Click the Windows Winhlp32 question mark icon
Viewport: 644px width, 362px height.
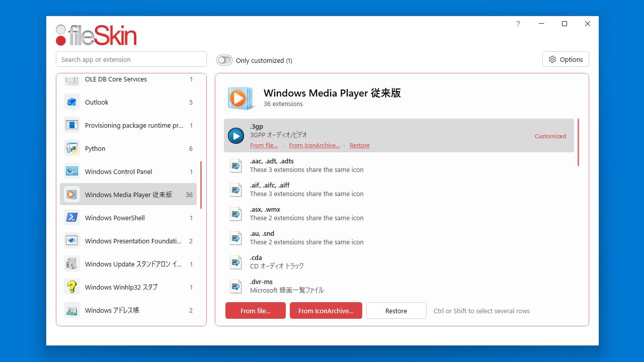(x=72, y=287)
